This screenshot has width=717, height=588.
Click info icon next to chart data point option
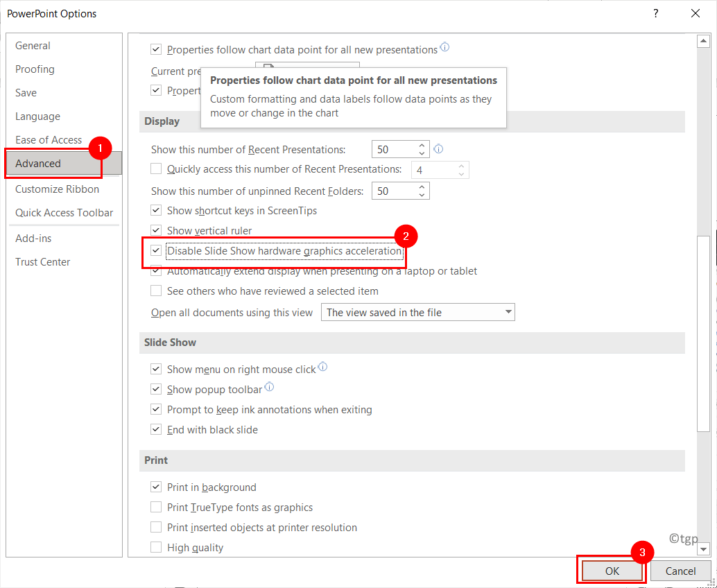tap(444, 46)
